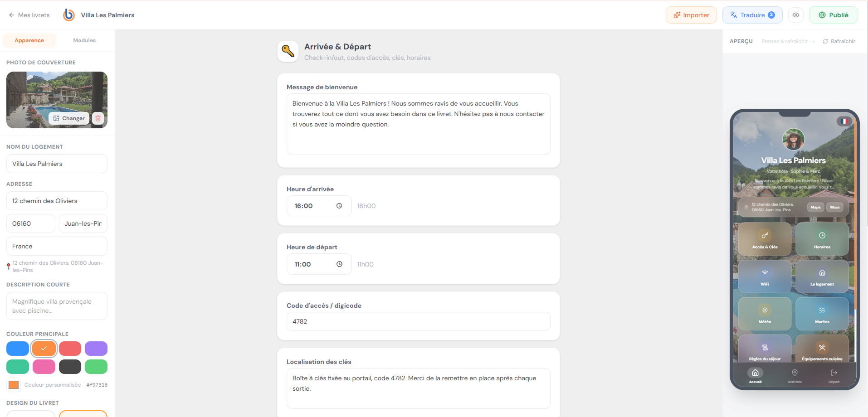
Task: Click Rafraîchir to refresh the preview
Action: coord(839,41)
